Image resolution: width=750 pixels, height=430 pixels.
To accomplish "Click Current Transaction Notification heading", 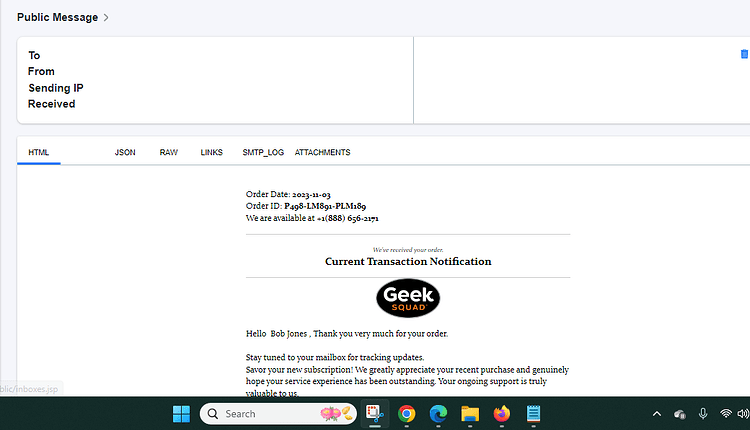I will click(x=408, y=262).
